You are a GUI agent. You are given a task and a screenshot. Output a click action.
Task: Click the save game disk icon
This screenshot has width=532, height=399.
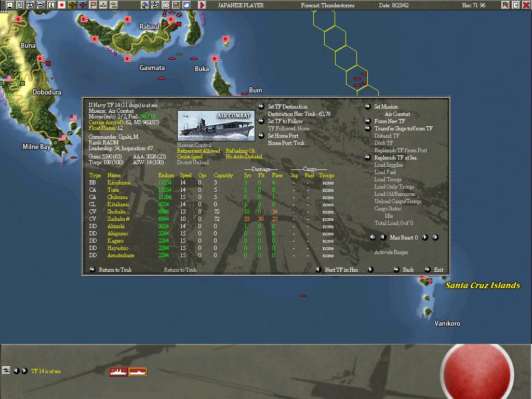(10, 5)
